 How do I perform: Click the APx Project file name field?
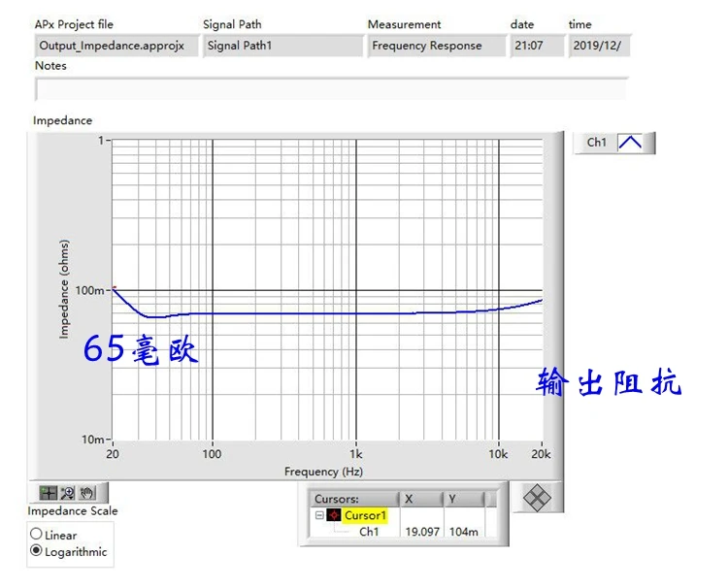point(116,46)
